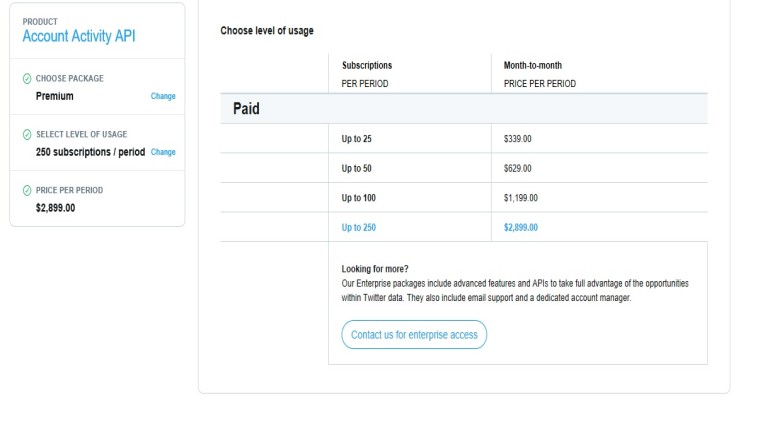
Task: Click the Premium package name in sidebar
Action: pos(55,96)
